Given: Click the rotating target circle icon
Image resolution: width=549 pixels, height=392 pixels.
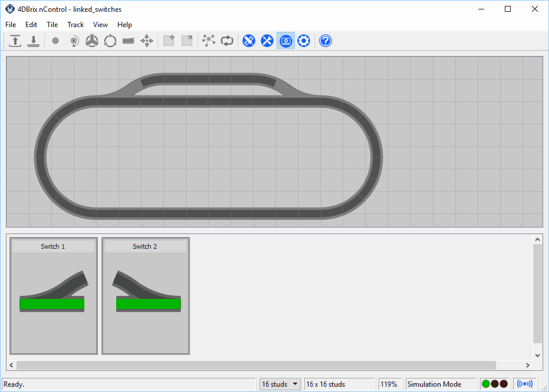Looking at the screenshot, I should 74,41.
